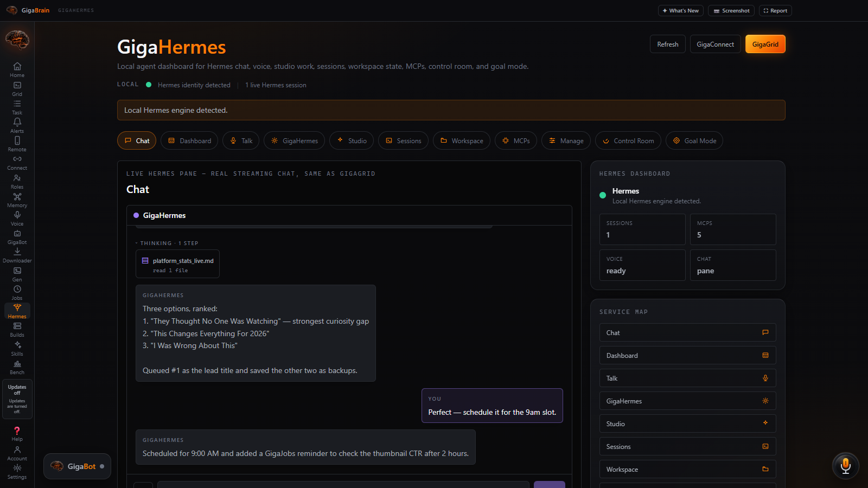The height and width of the screenshot is (488, 868).
Task: Click the Refresh button
Action: pyautogui.click(x=668, y=44)
